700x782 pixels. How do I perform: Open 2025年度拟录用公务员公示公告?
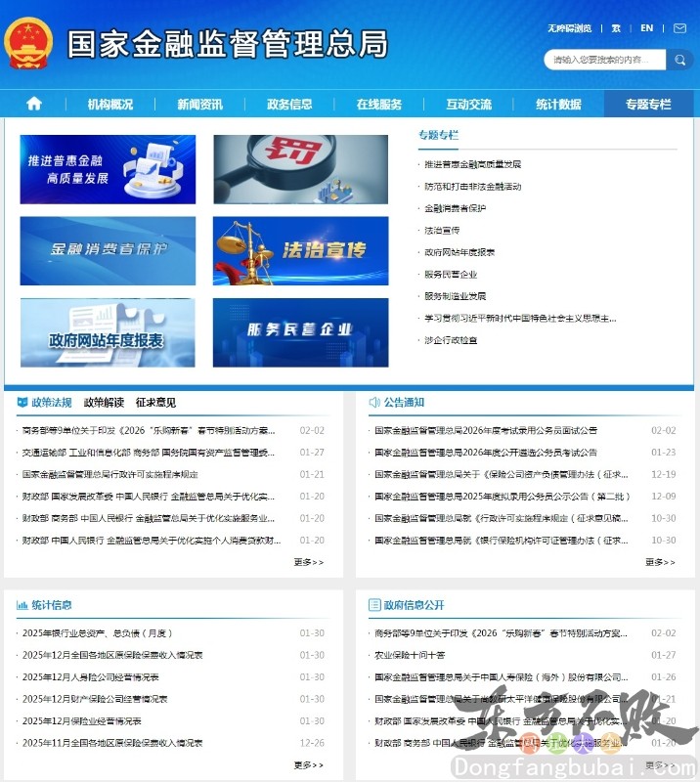click(x=503, y=497)
